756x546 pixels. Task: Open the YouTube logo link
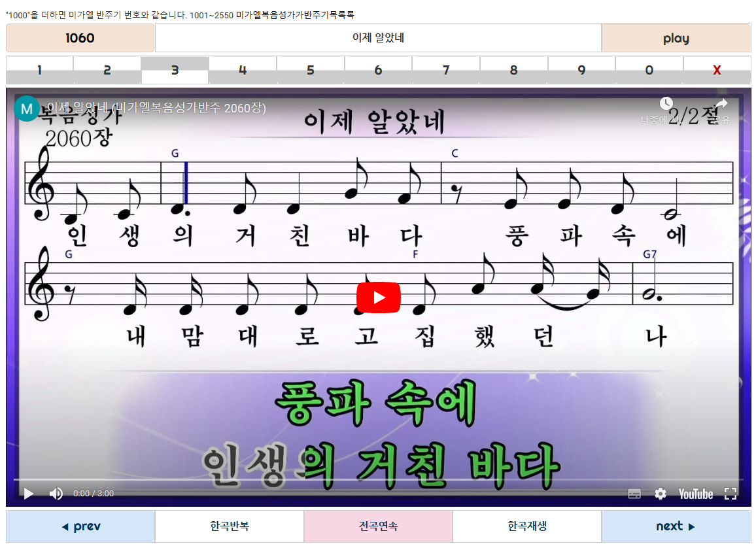click(x=695, y=494)
